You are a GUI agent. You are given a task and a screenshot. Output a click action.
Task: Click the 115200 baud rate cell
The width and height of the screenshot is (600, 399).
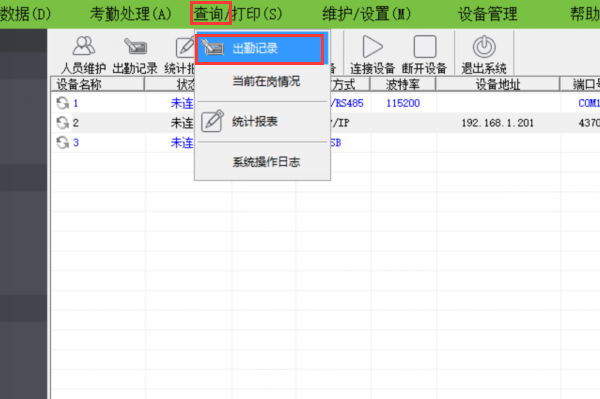pos(403,103)
